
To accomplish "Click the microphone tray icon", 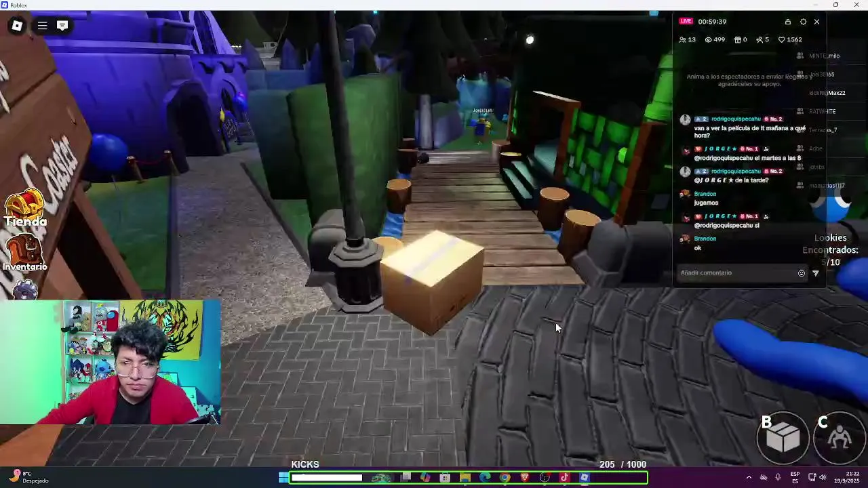I will [778, 477].
